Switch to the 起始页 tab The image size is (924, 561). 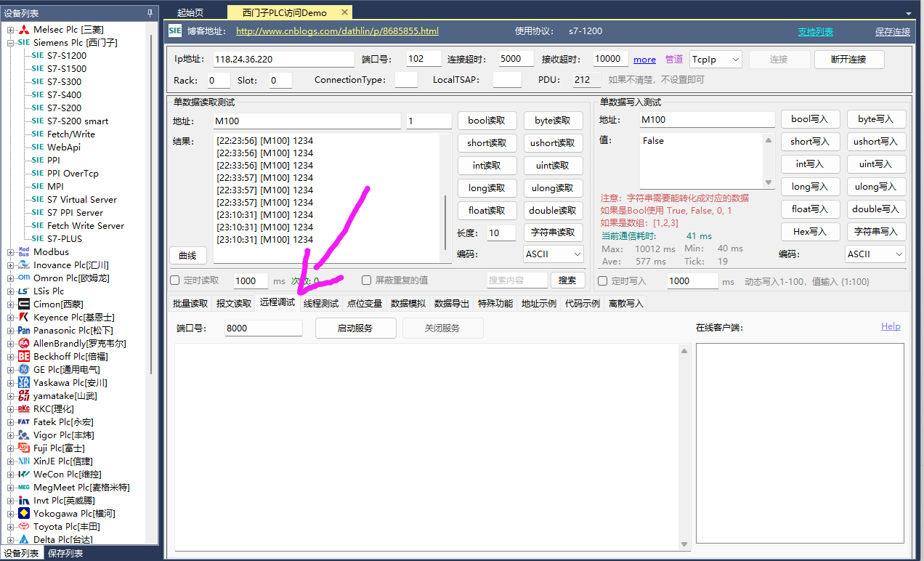(190, 12)
